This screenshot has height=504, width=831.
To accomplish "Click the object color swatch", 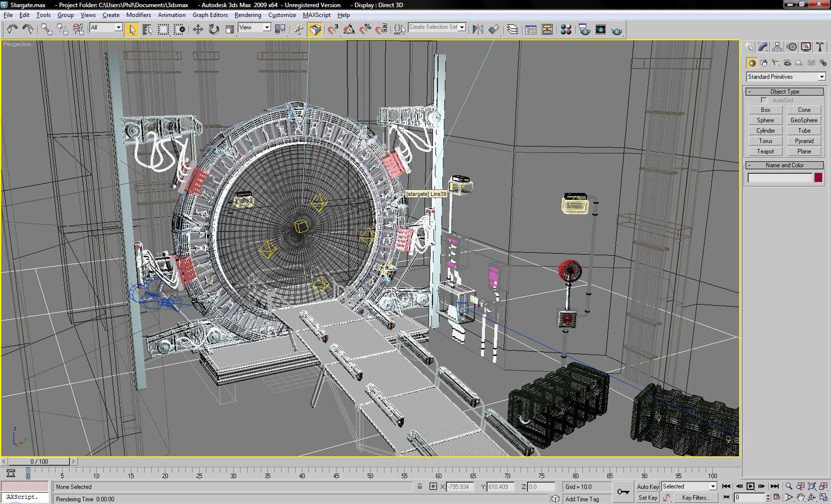I will 818,177.
